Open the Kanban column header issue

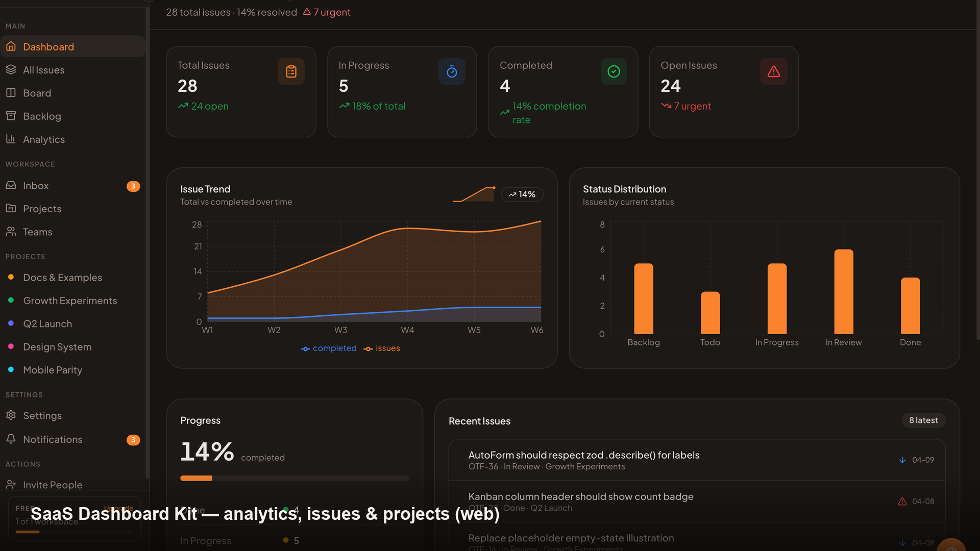point(697,502)
